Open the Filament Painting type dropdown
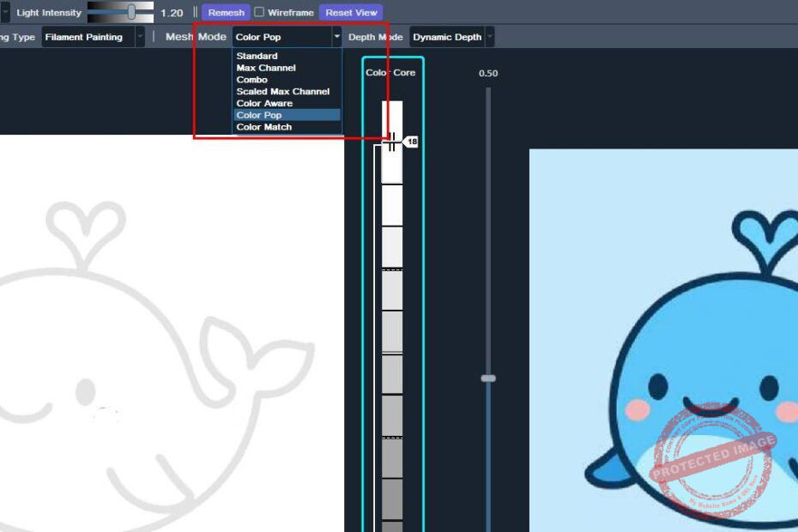 coord(94,37)
